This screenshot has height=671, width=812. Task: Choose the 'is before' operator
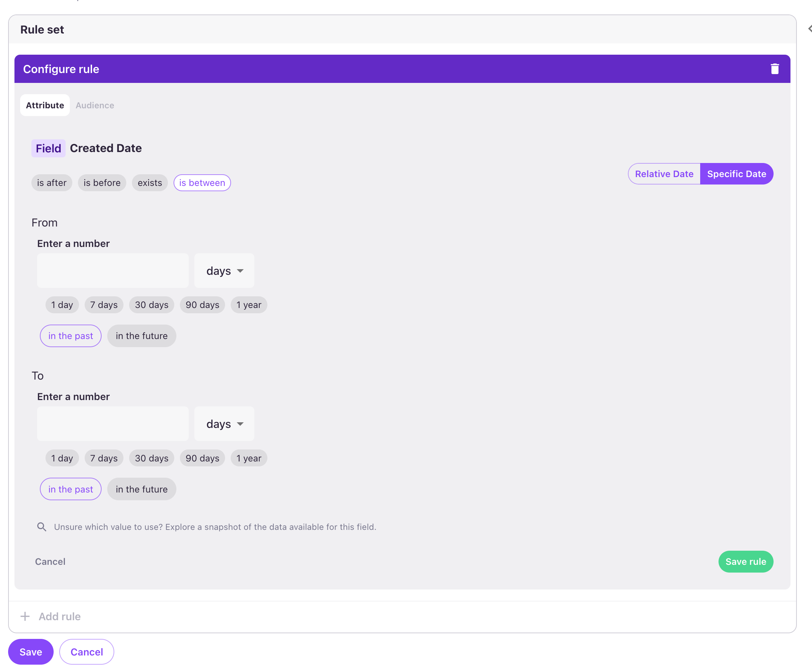click(x=102, y=183)
